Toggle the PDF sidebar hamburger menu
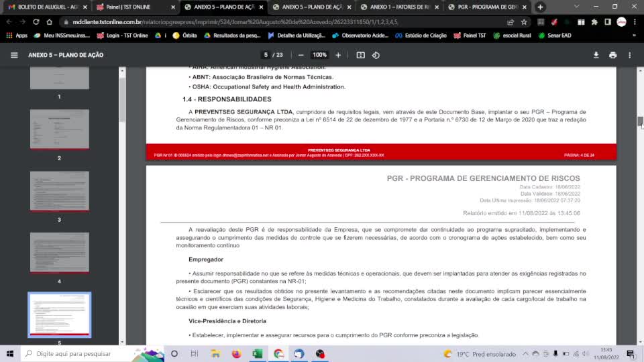 pos(14,55)
